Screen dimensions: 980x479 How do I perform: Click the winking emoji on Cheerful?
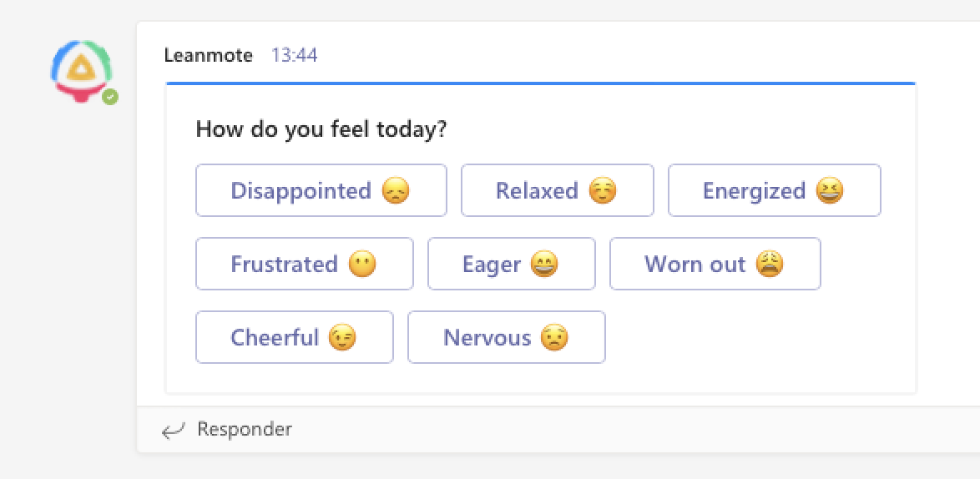coord(342,338)
